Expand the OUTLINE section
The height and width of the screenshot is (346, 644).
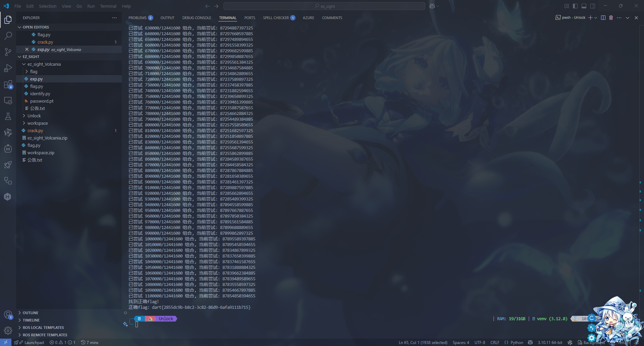31,313
